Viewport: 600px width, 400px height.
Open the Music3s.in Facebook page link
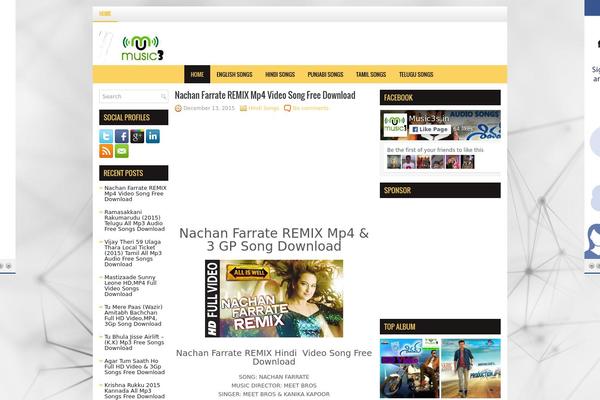click(x=429, y=119)
